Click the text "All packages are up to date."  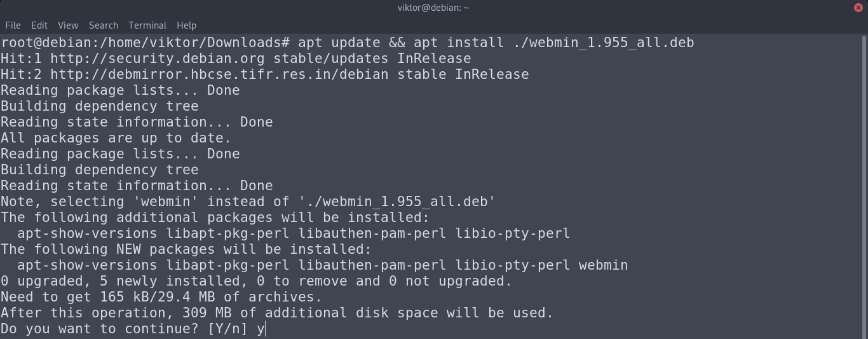116,138
